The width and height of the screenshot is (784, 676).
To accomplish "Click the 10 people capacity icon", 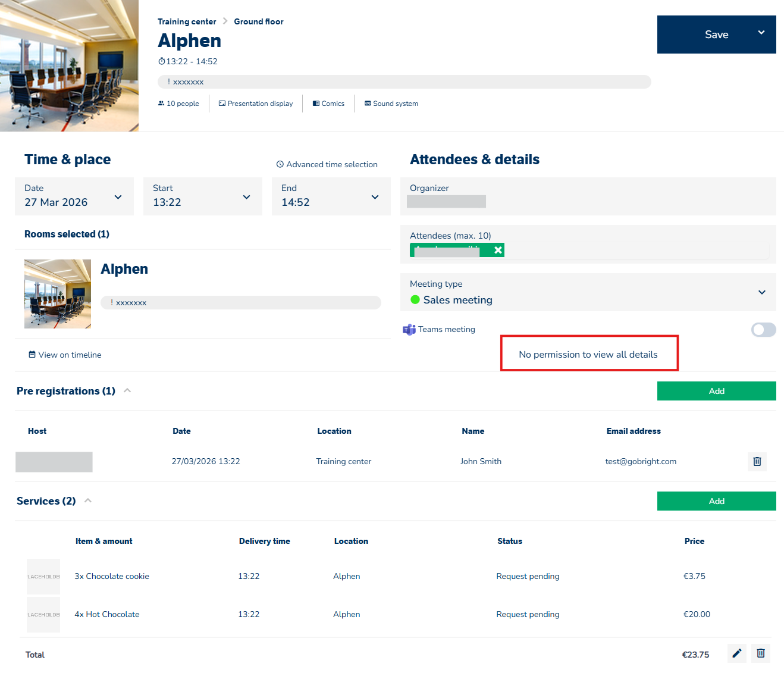I will pyautogui.click(x=161, y=104).
